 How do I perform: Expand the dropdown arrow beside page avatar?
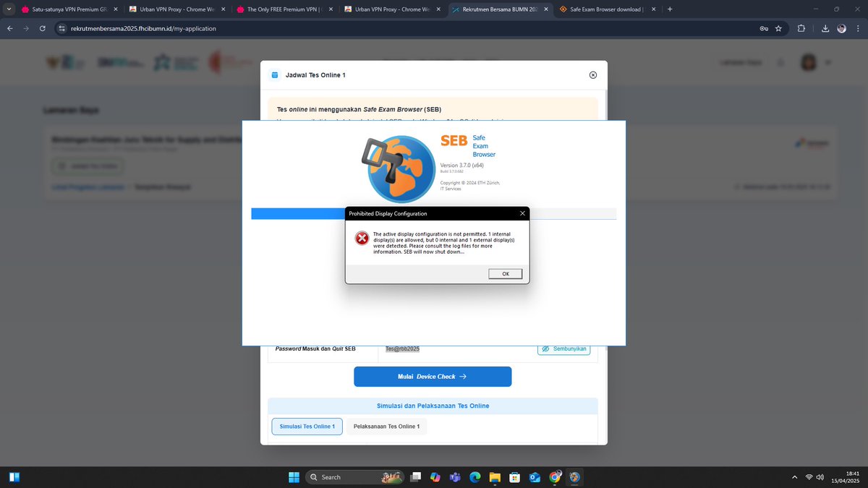coord(827,63)
